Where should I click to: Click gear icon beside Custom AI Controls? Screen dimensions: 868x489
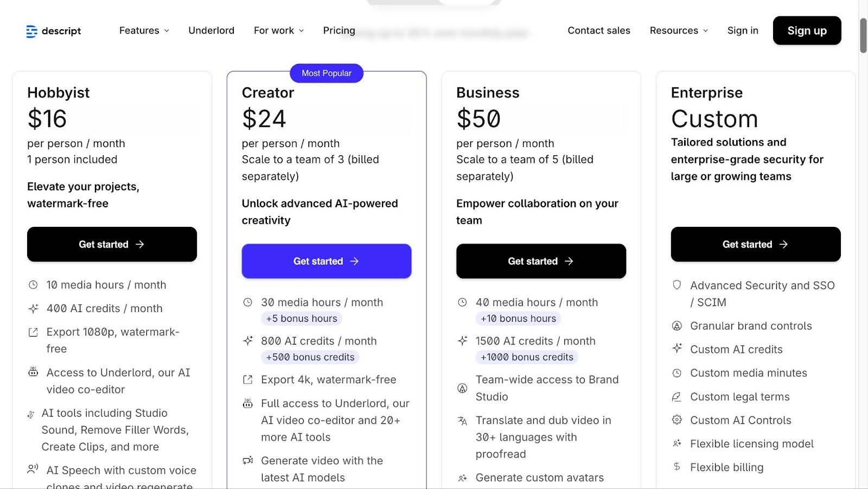[677, 420]
